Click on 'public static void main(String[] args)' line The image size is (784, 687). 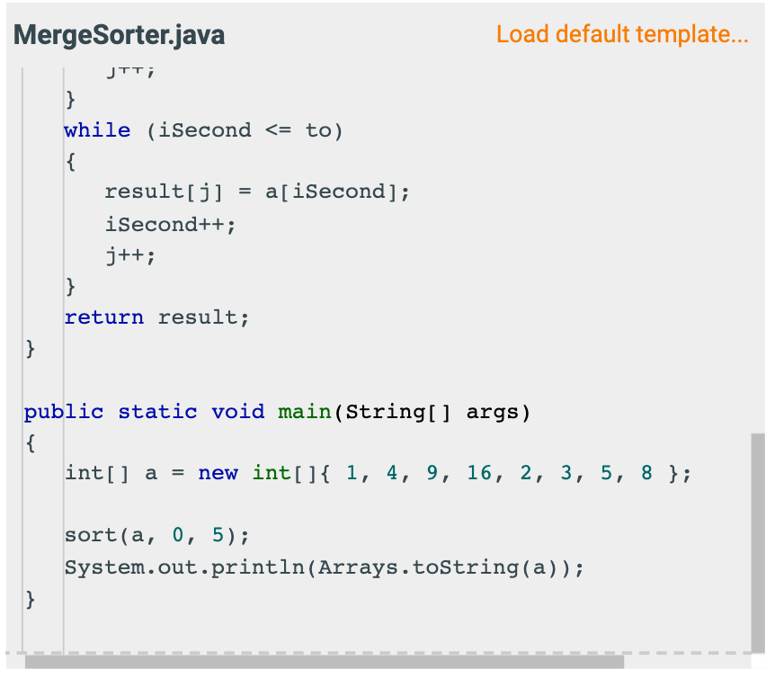click(277, 412)
